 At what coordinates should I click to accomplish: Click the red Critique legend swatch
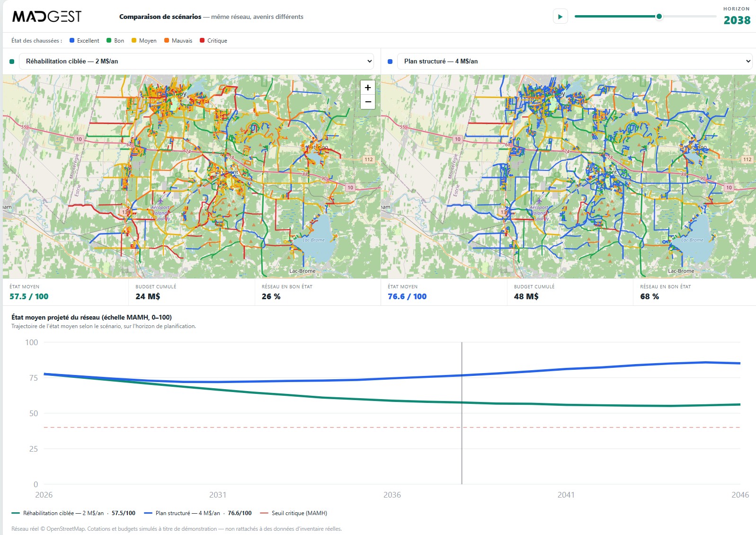[x=202, y=41]
